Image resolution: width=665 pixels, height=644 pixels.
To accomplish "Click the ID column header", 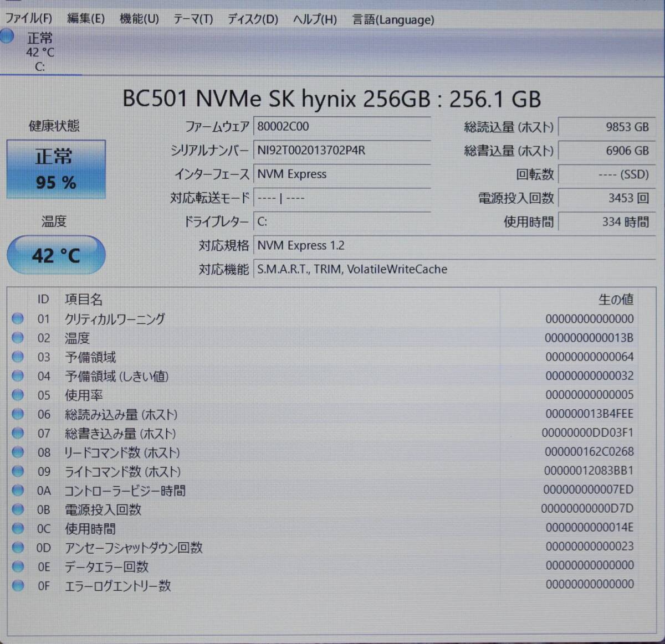I will [x=43, y=299].
